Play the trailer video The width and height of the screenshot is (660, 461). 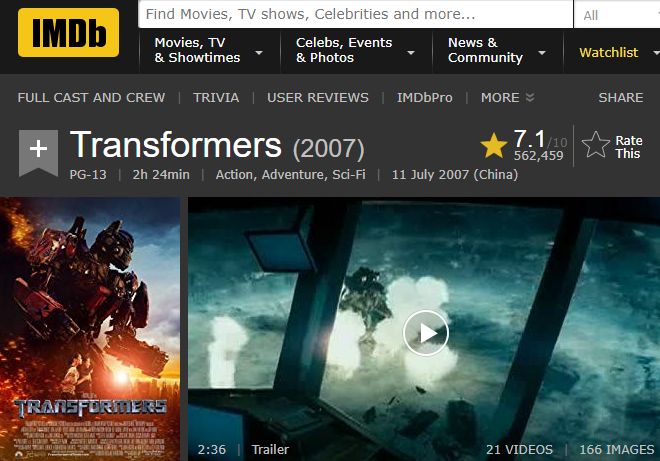point(426,333)
